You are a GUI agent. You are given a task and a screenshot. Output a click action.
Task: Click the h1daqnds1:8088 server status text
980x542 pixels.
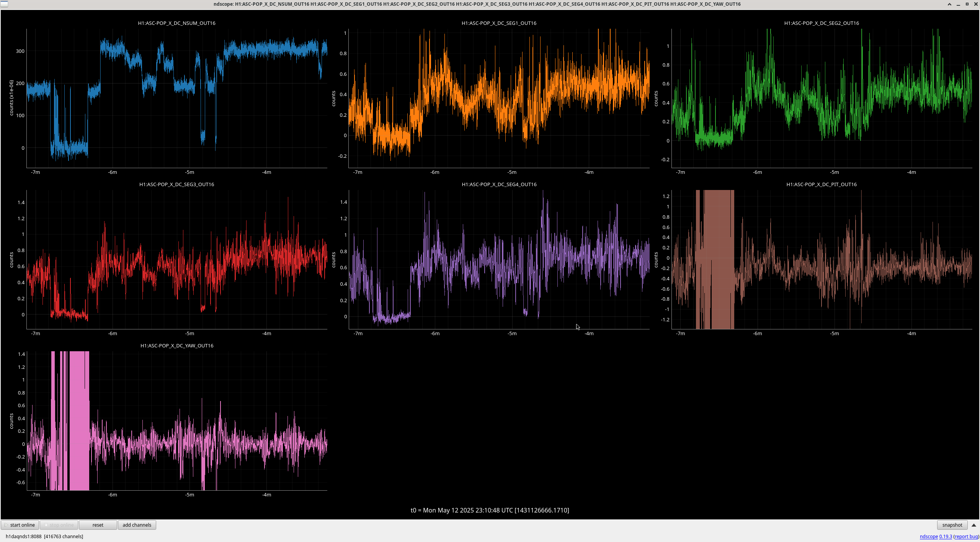tap(44, 536)
